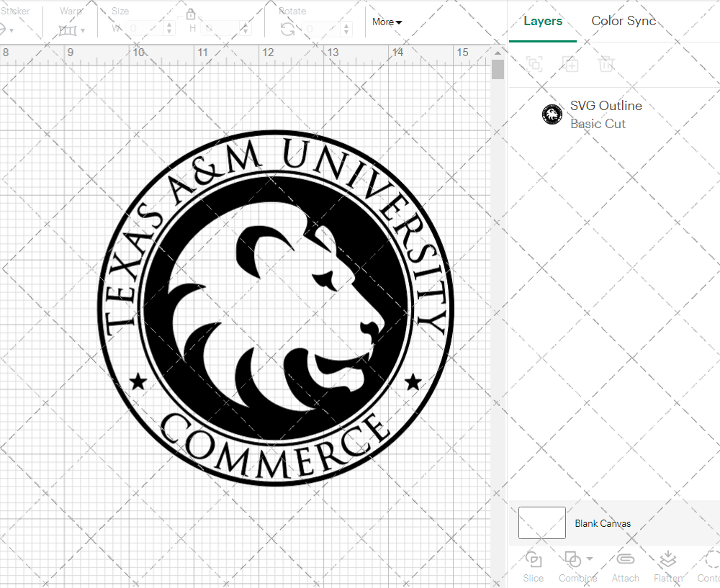Click the Group layers icon
This screenshot has height=588, width=720.
pyautogui.click(x=534, y=64)
